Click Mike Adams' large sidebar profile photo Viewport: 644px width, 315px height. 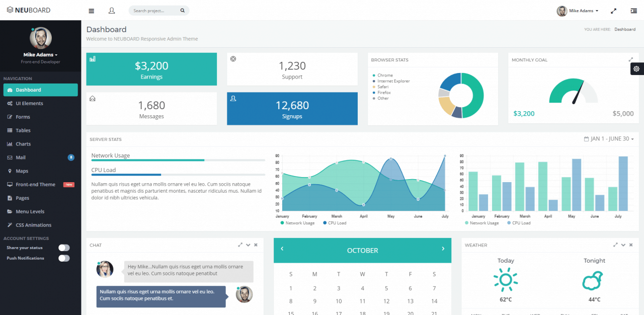pyautogui.click(x=40, y=38)
